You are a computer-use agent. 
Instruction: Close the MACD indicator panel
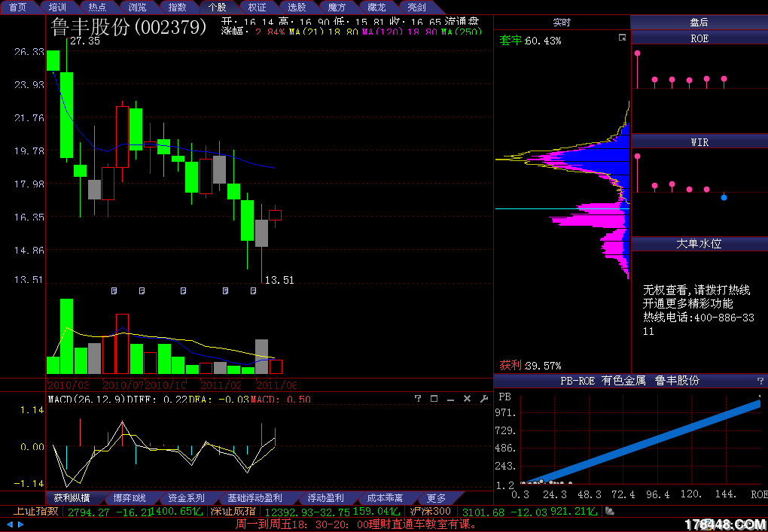click(467, 399)
